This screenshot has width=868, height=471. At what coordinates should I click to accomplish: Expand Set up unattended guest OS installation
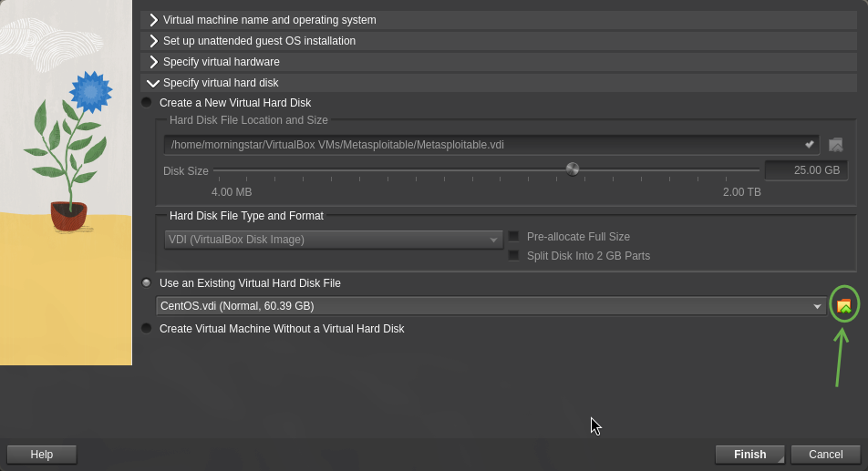point(498,41)
